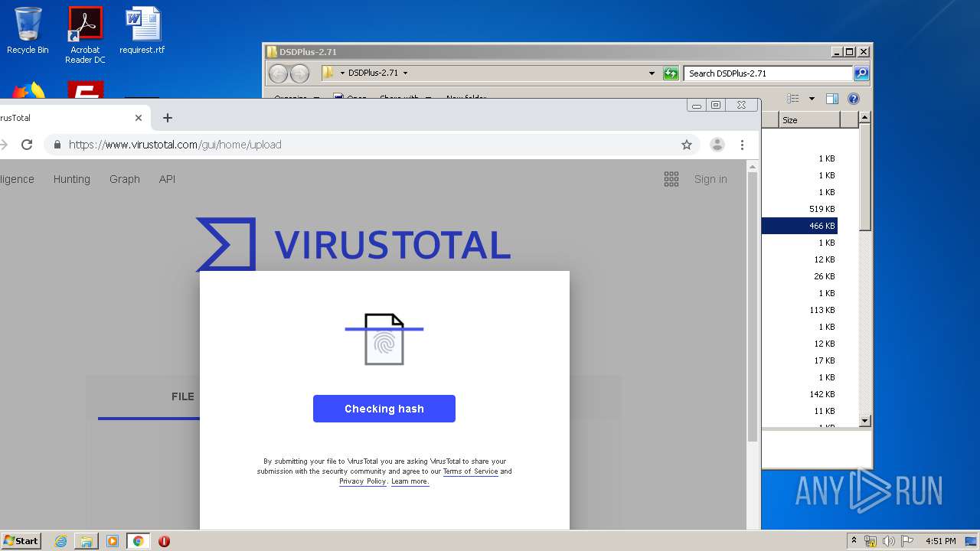The width and height of the screenshot is (980, 551).
Task: Open requirest.rtf desktop file
Action: pos(142,31)
